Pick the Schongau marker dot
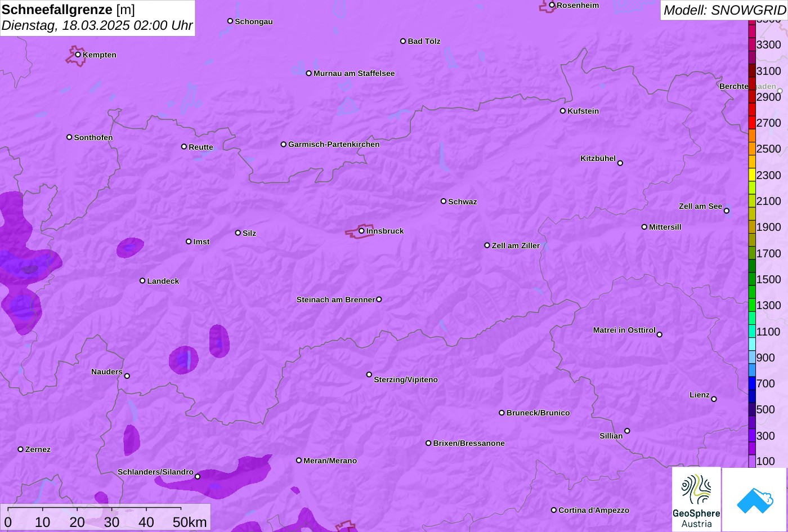The height and width of the screenshot is (532, 788). pos(230,21)
